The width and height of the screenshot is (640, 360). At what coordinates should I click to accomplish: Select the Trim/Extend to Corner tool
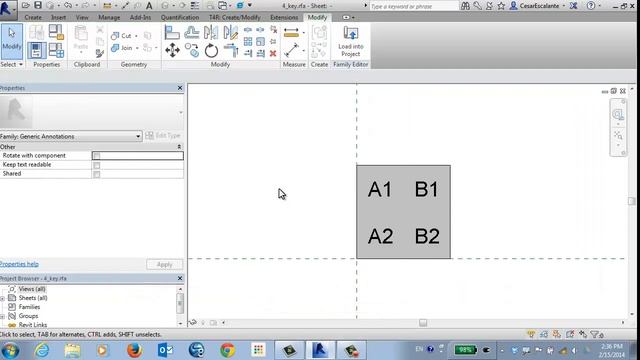231,51
